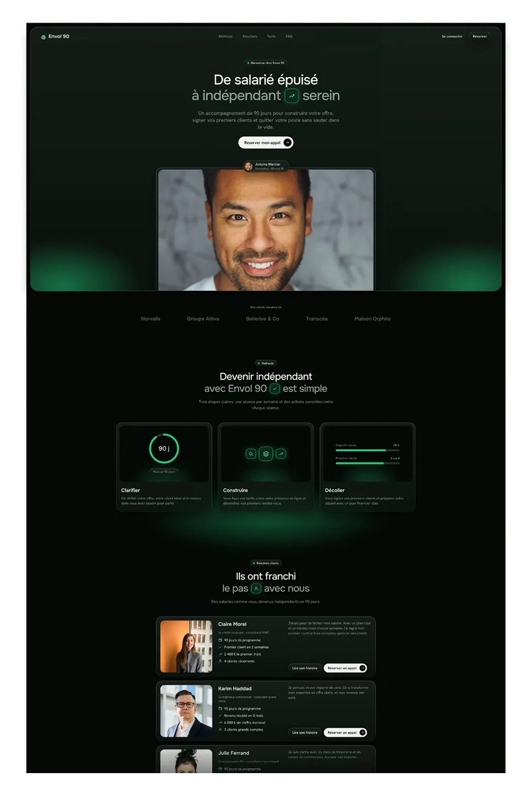The image size is (532, 794).
Task: Click the large hero photo of Antoine Mercier
Action: coord(266,230)
